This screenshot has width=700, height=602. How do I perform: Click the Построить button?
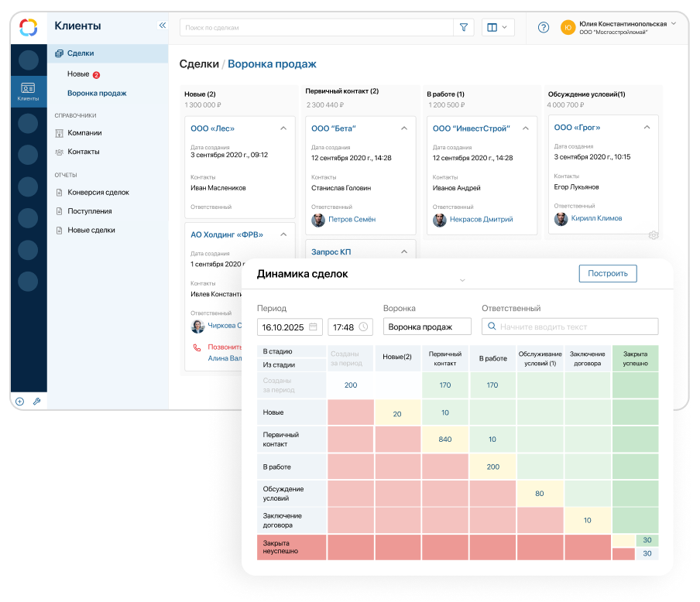coord(608,274)
